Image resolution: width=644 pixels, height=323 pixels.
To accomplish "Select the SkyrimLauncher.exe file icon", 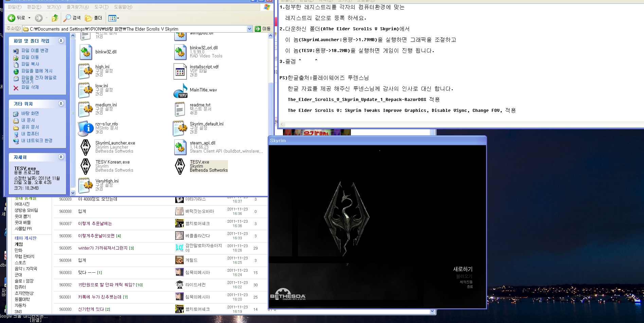I will tap(85, 147).
